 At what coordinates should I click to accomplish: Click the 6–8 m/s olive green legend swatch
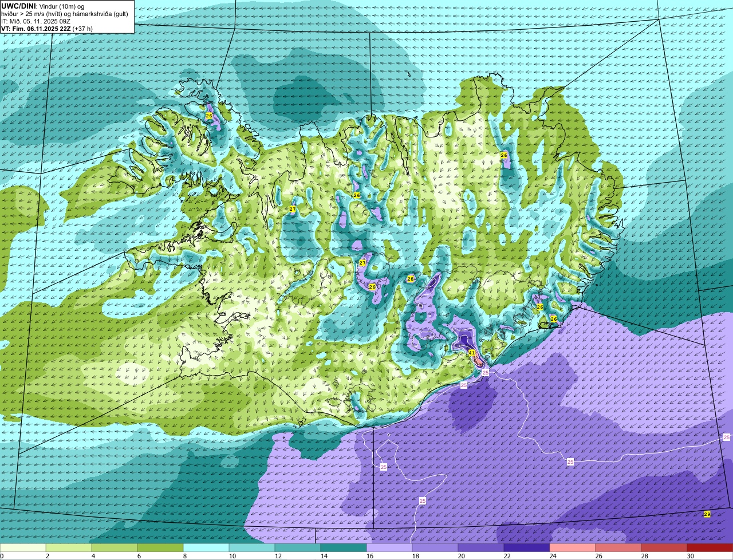[160, 547]
